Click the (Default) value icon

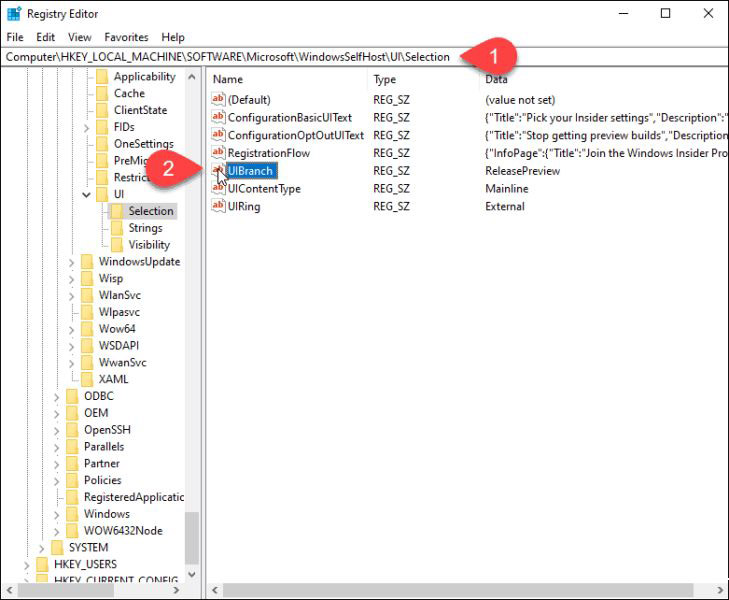click(218, 99)
